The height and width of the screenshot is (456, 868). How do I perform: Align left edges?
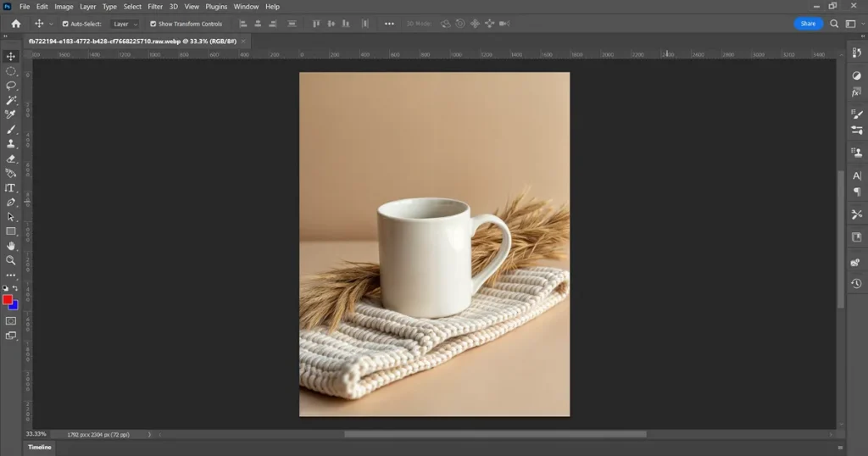point(242,24)
